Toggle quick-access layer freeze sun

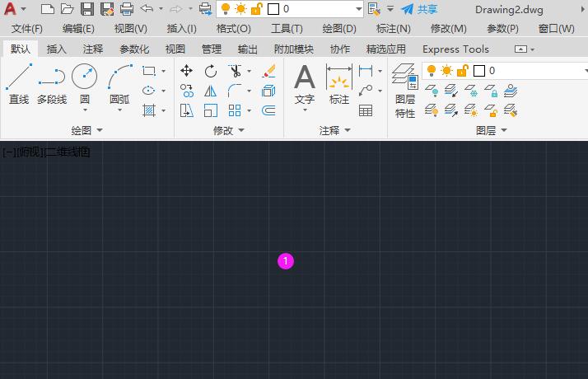(x=240, y=8)
